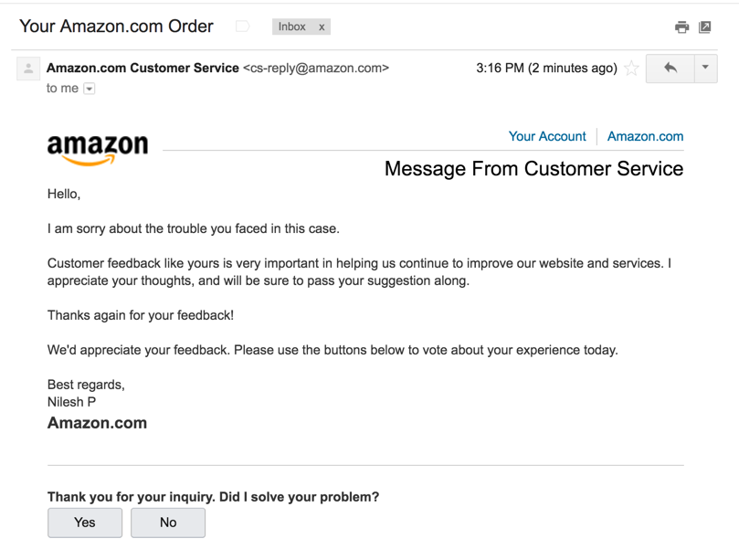Click cs-reply@amazon.com email address
This screenshot has width=739, height=560.
[316, 68]
